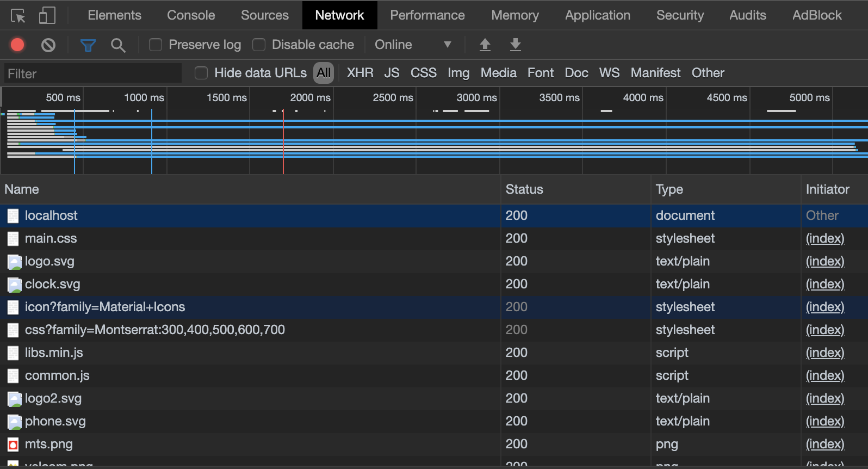Image resolution: width=868 pixels, height=469 pixels.
Task: Sort by the Type column header
Action: tap(726, 189)
